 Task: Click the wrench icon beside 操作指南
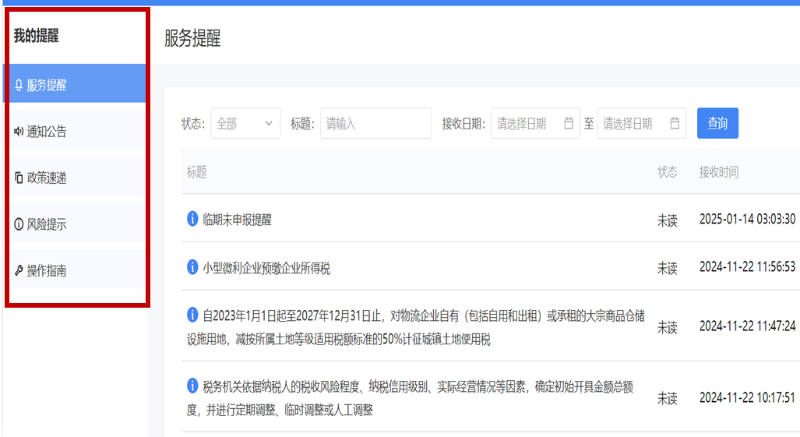(18, 270)
